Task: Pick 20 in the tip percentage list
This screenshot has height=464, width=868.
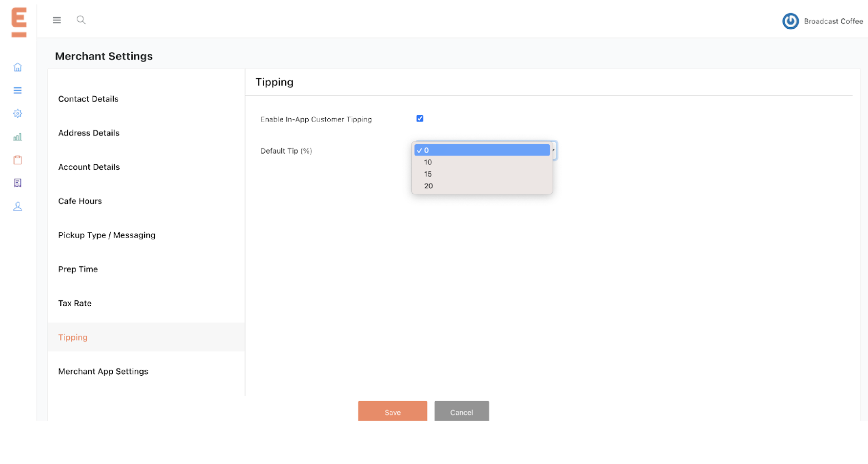Action: point(428,186)
